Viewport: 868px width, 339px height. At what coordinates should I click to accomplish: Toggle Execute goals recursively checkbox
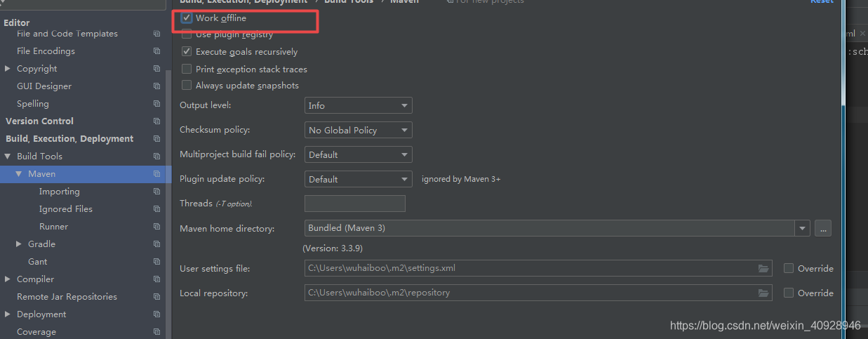(187, 52)
